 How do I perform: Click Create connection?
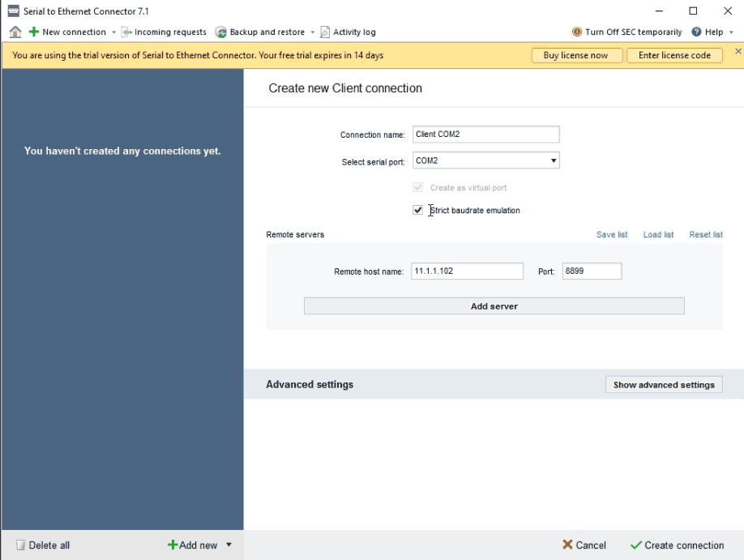[x=677, y=545]
